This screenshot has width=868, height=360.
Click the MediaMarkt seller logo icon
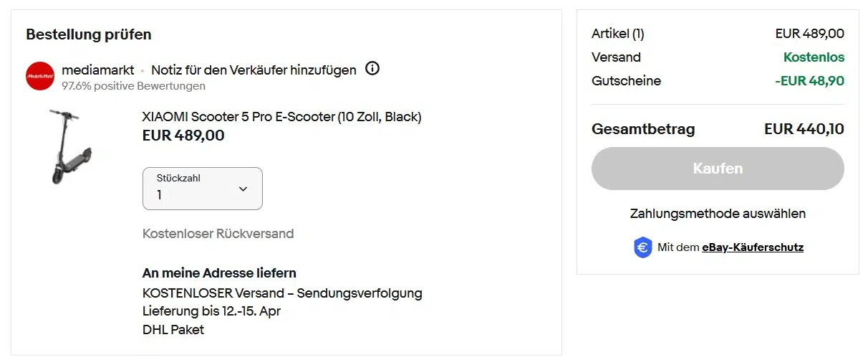click(40, 76)
